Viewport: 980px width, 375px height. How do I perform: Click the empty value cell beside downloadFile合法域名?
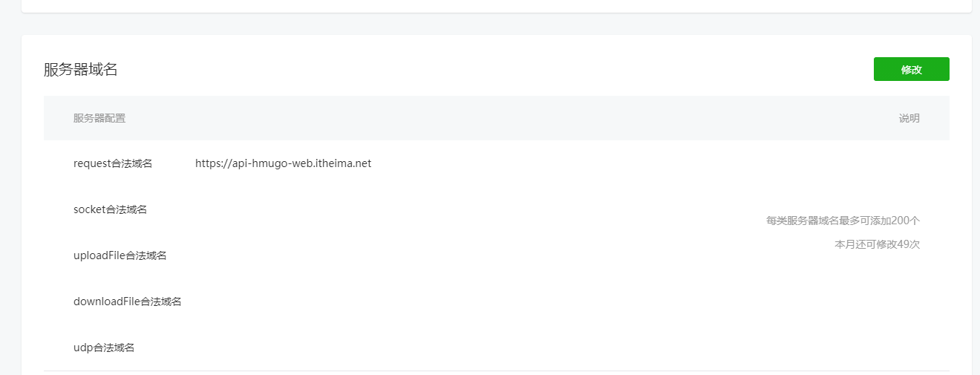[x=371, y=301]
